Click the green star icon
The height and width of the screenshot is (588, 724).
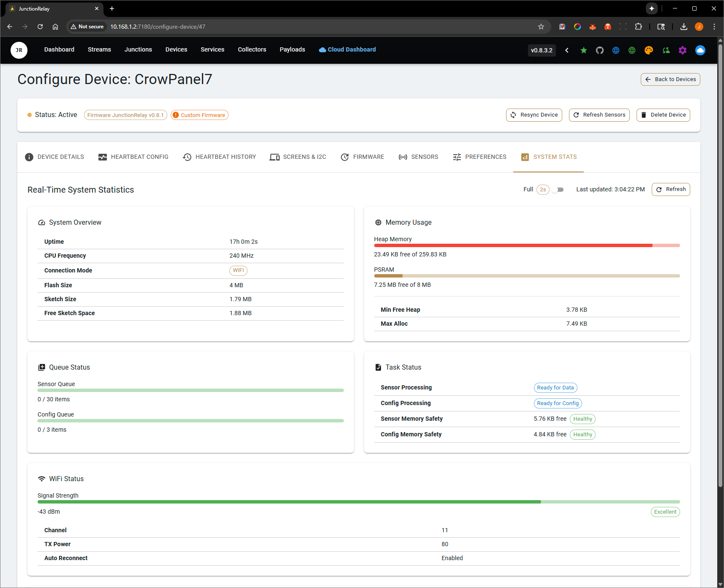583,50
